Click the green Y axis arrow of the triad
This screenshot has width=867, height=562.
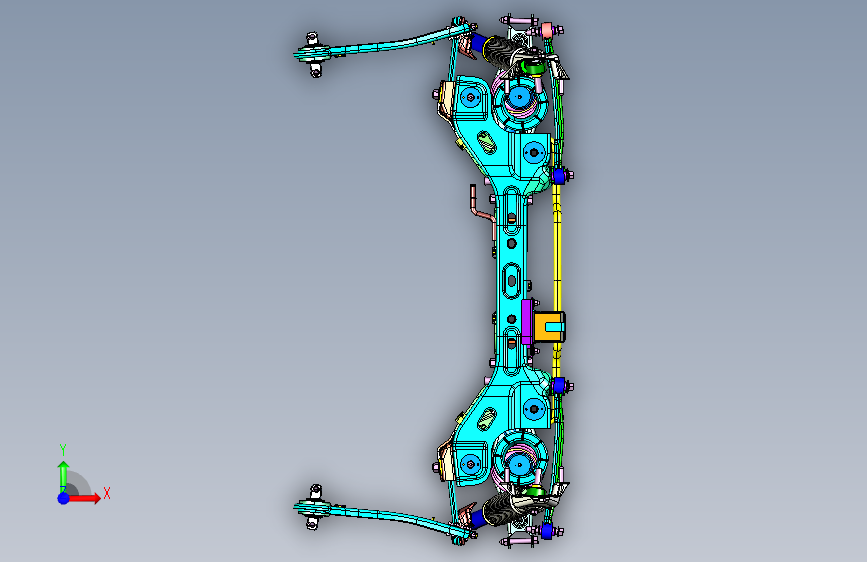(x=63, y=476)
